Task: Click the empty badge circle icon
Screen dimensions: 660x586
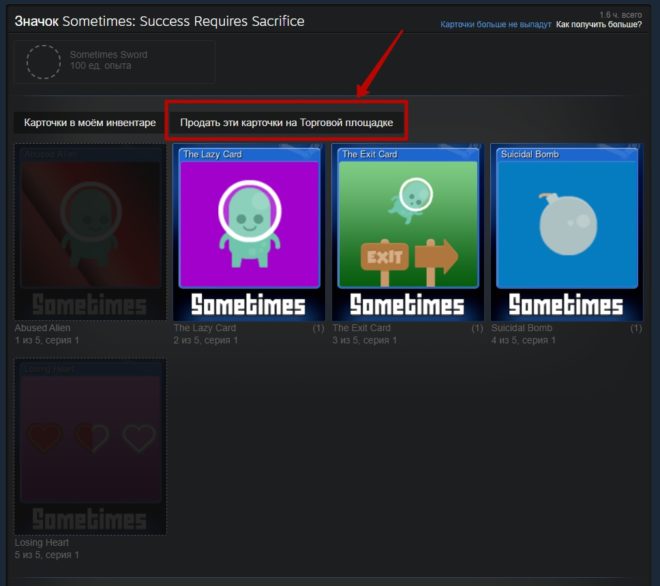Action: click(x=44, y=61)
